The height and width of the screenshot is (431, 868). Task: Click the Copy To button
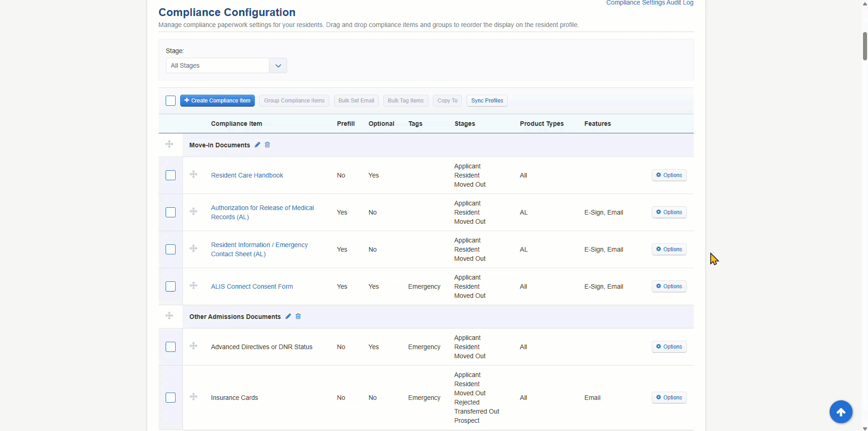point(447,101)
